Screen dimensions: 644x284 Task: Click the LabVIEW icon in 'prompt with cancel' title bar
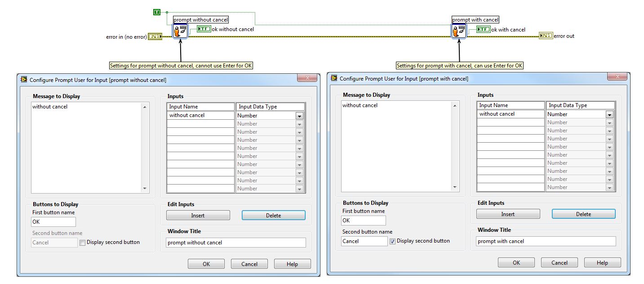[334, 78]
